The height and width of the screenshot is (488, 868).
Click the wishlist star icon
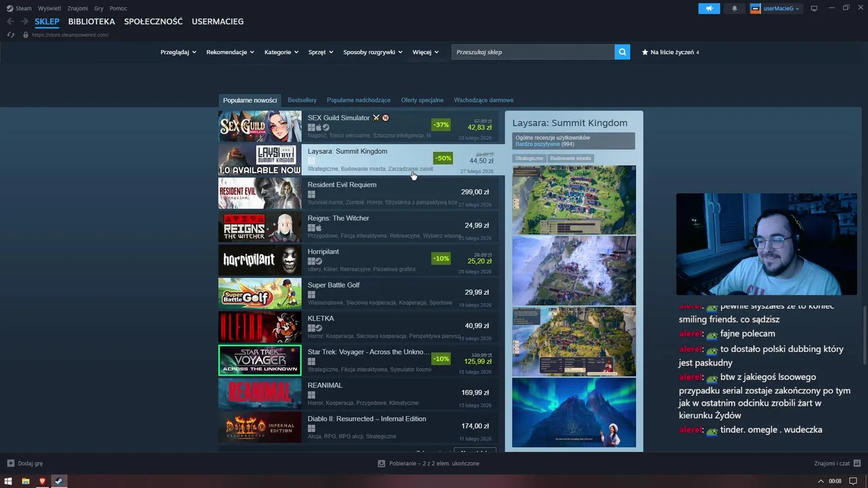click(x=645, y=52)
